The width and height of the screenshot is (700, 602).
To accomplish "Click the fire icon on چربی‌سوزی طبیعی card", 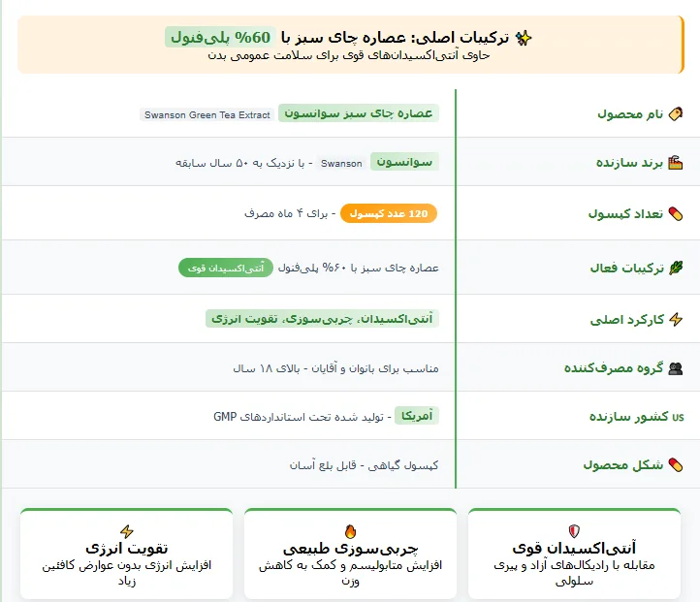I will click(x=350, y=530).
